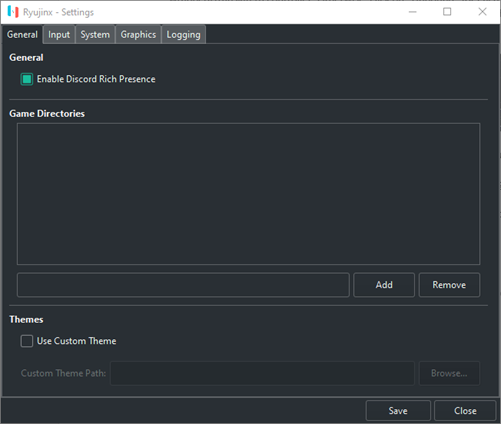This screenshot has width=501, height=424.
Task: Save the settings
Action: 398,411
